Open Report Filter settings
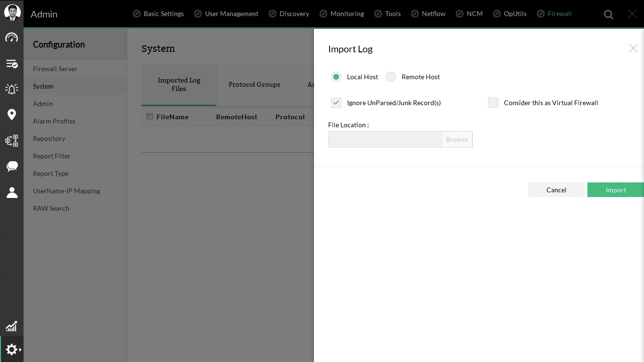 click(x=75, y=156)
